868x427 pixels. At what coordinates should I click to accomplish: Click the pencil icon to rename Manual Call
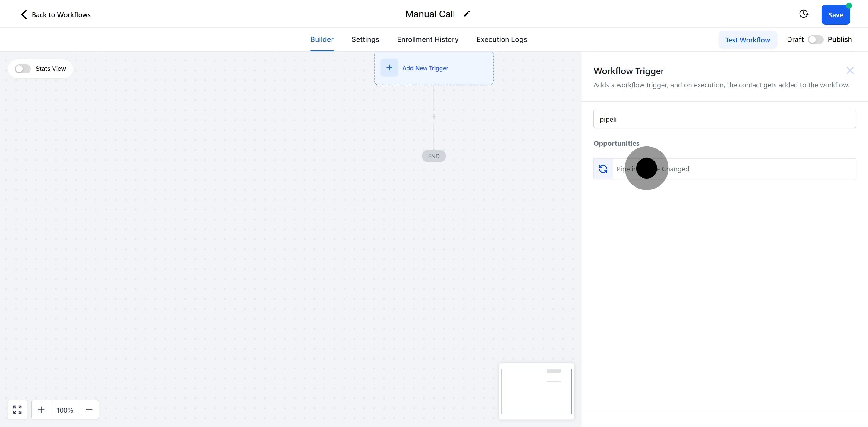467,14
